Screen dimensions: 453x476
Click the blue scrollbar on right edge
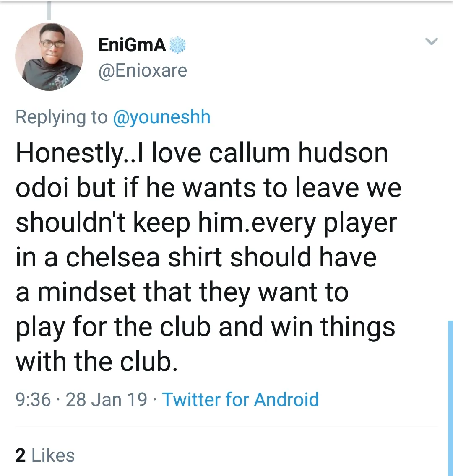(x=450, y=398)
